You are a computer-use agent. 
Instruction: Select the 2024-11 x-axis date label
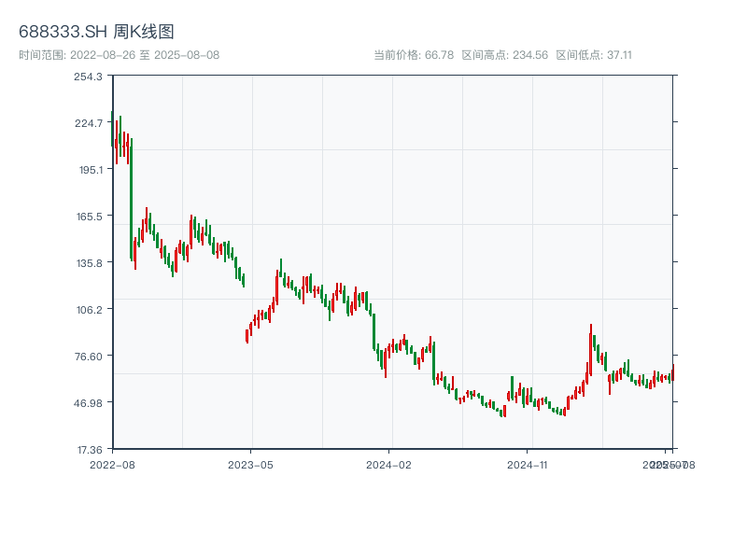[528, 464]
